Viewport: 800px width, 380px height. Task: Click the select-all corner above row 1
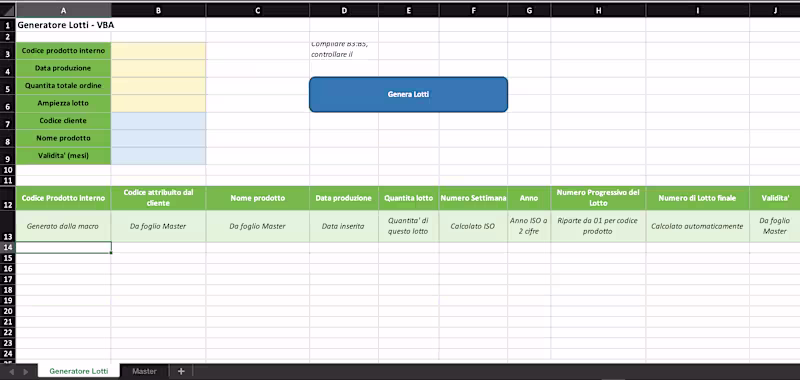coord(8,10)
